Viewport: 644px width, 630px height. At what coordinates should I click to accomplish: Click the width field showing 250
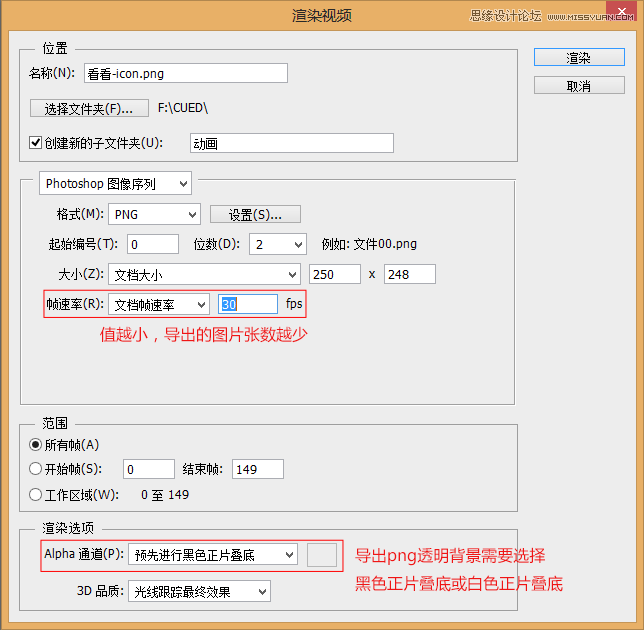tap(335, 274)
